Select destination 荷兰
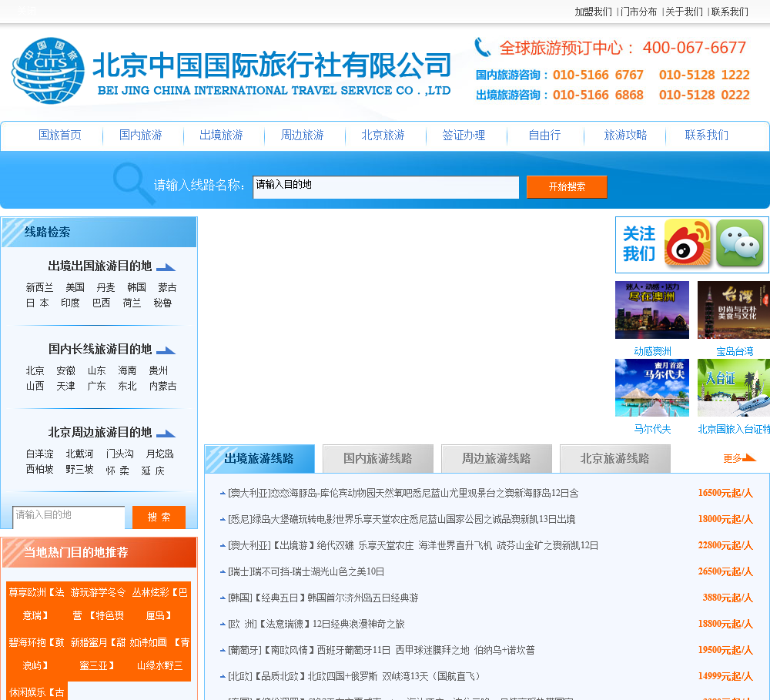The width and height of the screenshot is (770, 700). pos(132,303)
